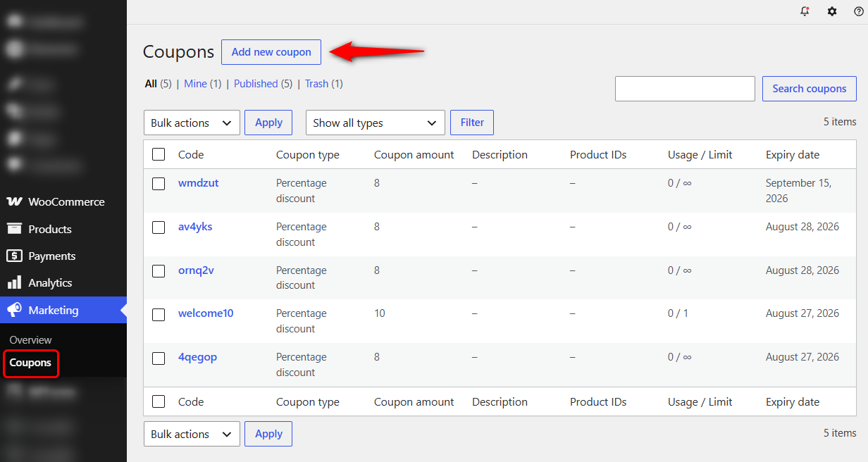Open the Show all types dropdown
868x462 pixels.
376,123
